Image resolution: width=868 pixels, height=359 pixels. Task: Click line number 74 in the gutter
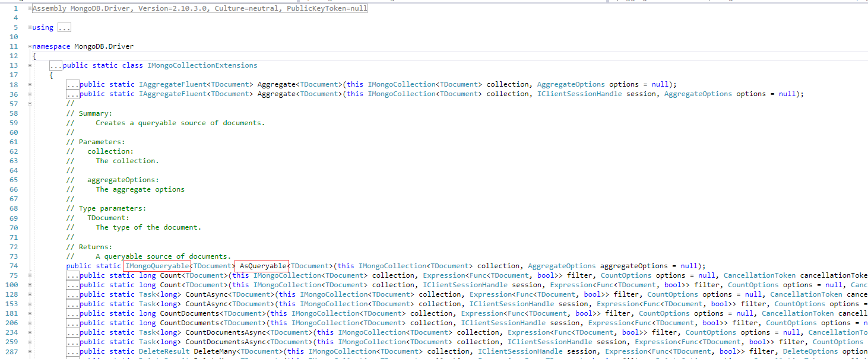14,266
